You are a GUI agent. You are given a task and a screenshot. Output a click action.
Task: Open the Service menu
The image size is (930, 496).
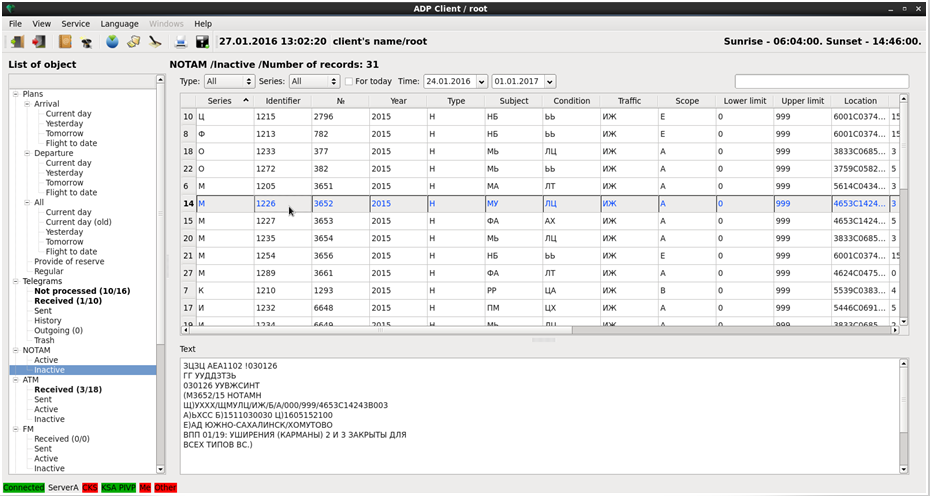point(75,23)
